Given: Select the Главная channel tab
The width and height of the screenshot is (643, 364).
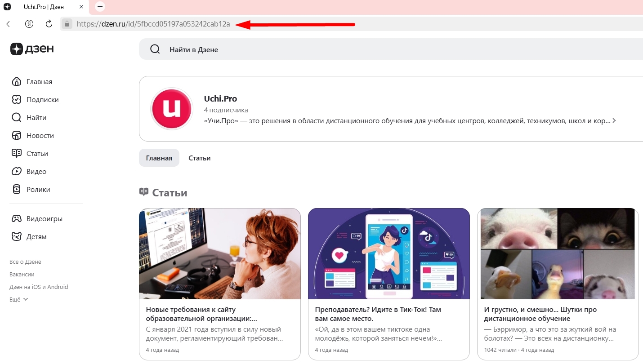Looking at the screenshot, I should click(159, 158).
